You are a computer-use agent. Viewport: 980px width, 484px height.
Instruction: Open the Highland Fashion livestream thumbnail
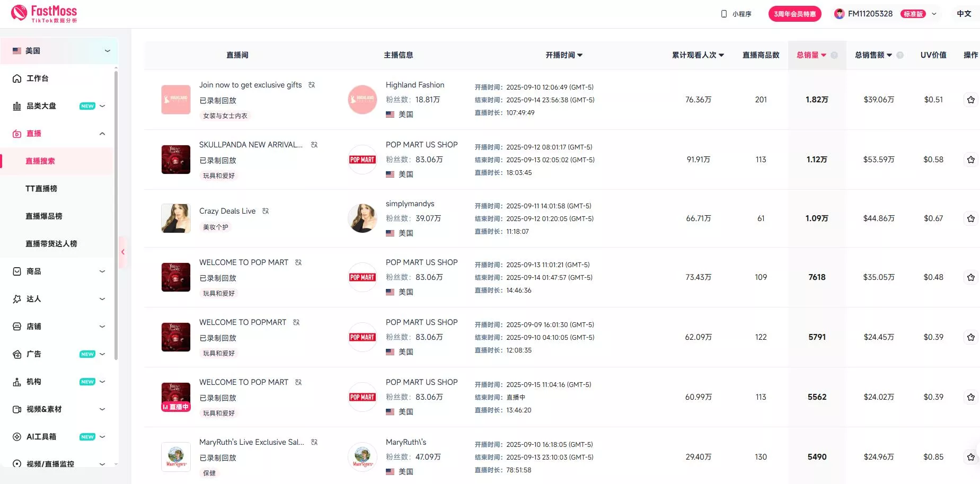(x=176, y=100)
